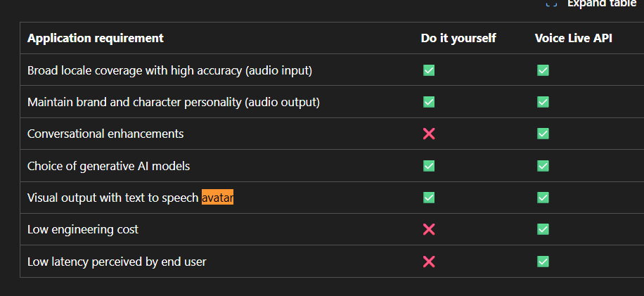Click the red X for Conversational enhancements

coord(429,134)
